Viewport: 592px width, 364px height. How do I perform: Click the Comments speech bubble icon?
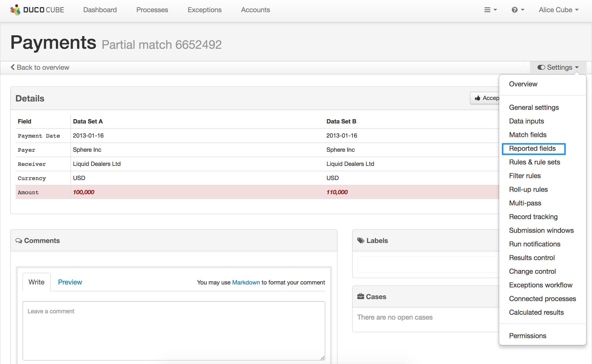click(x=19, y=241)
